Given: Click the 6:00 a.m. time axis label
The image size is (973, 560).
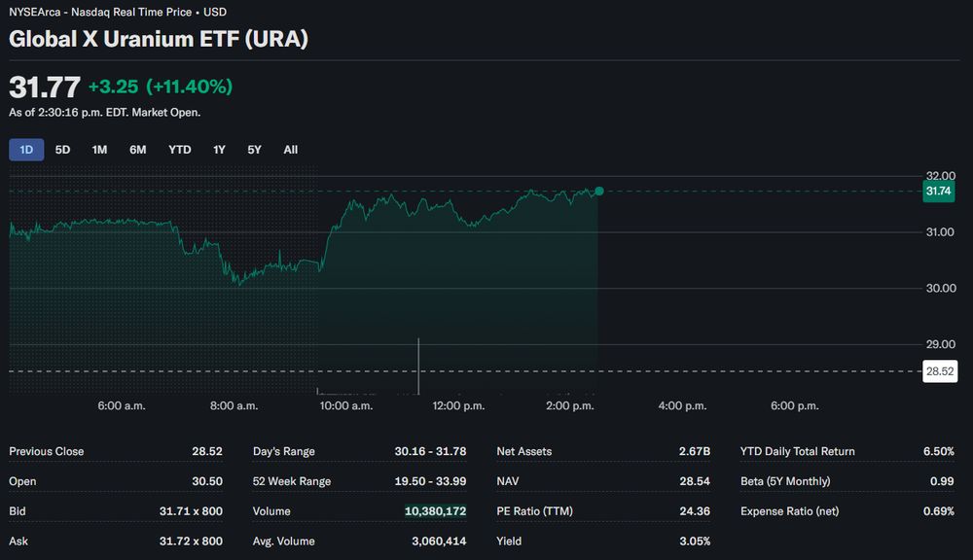Looking at the screenshot, I should click(122, 405).
